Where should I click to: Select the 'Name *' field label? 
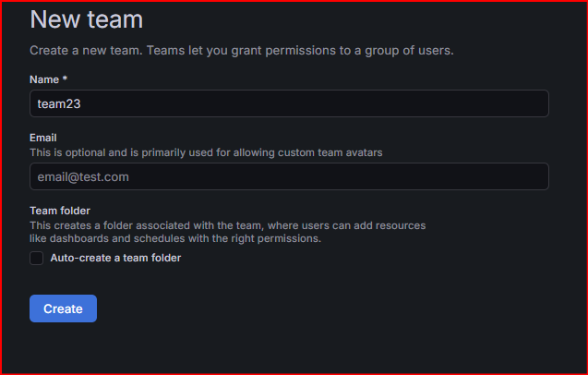tap(48, 79)
